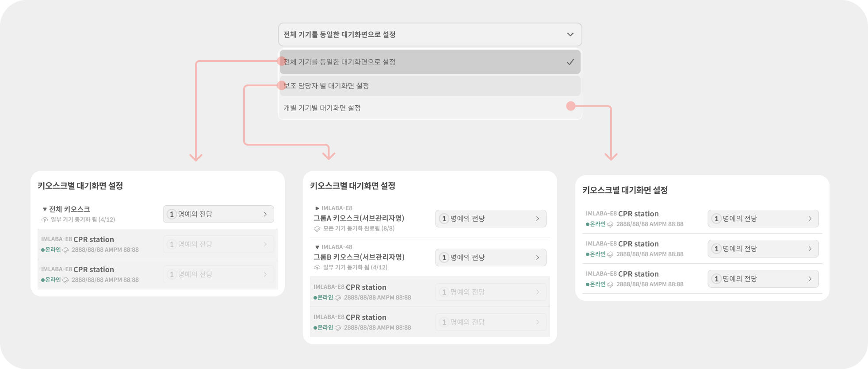Collapse the '전체 키오스크' triangle

[x=45, y=209]
